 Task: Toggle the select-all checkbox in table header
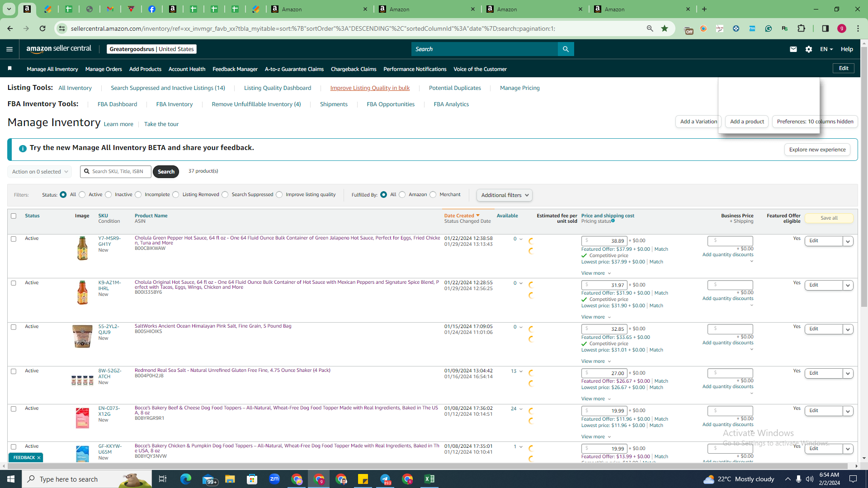click(x=14, y=216)
